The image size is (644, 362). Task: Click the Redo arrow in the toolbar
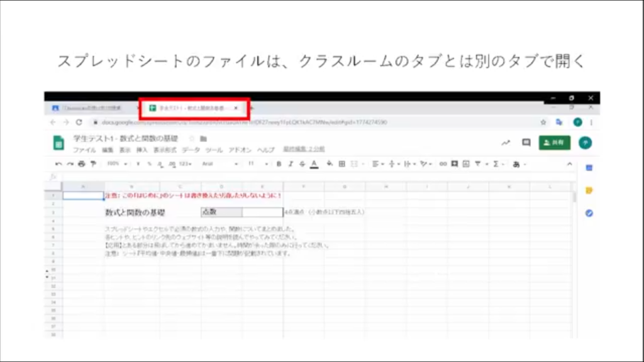tap(70, 164)
